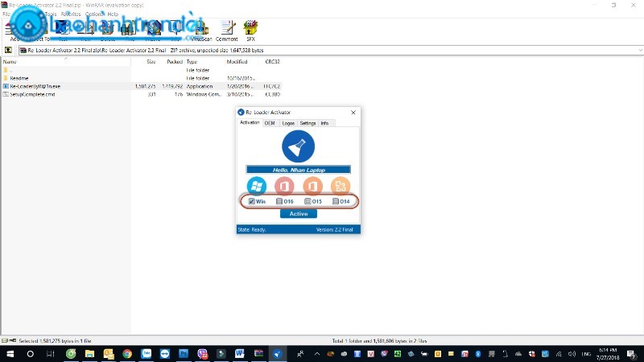644x362 pixels.
Task: Expand the WinRAR address bar dropdown
Action: [640, 50]
